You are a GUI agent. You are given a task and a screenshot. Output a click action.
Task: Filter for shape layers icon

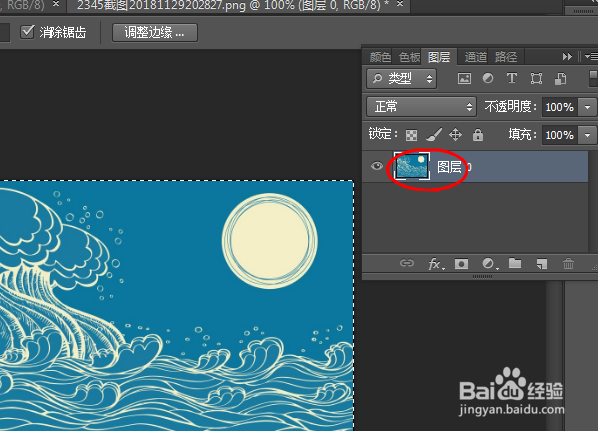point(536,79)
